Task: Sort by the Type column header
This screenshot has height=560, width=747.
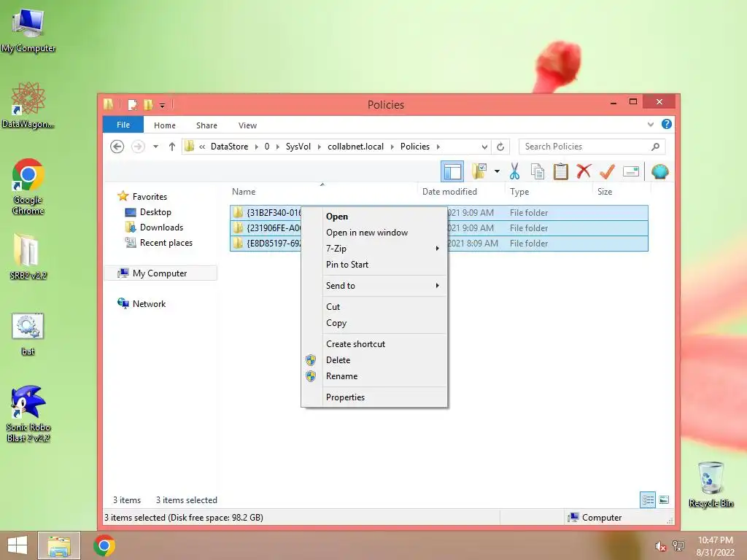Action: coord(549,192)
